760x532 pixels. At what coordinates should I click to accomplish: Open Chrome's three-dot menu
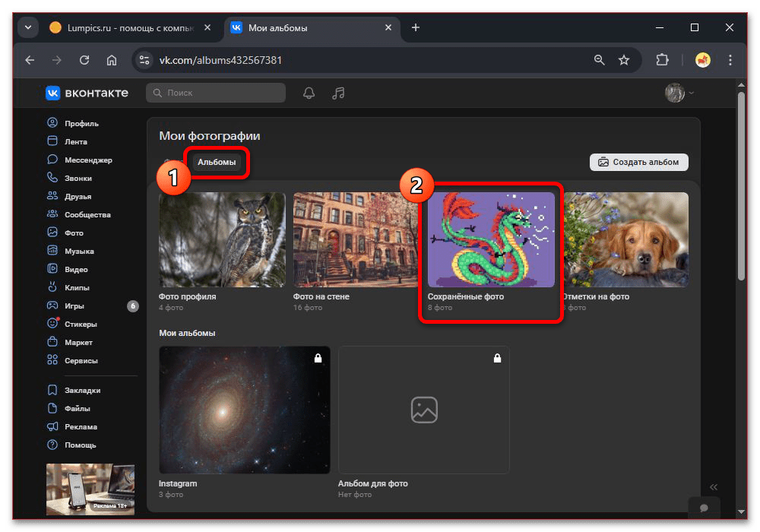(730, 60)
